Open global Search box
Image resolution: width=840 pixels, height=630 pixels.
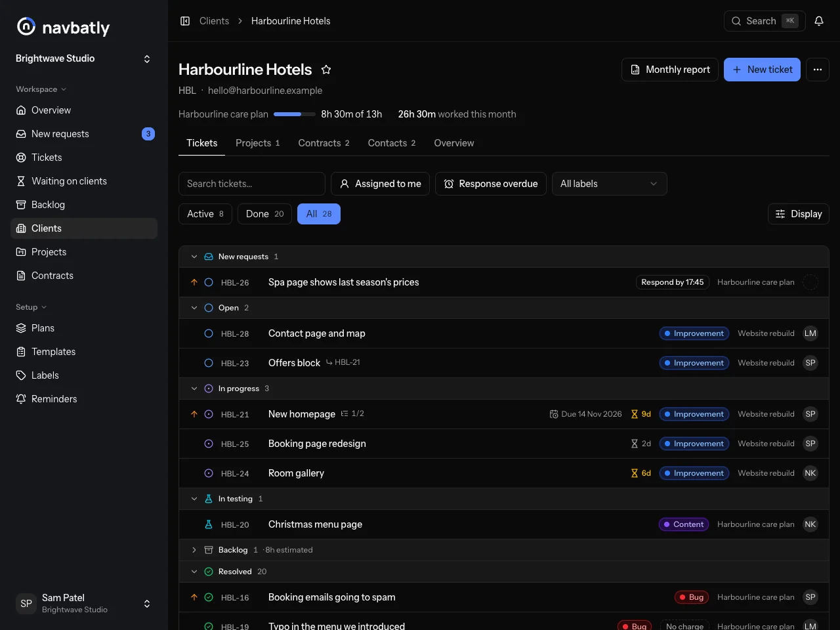[765, 21]
